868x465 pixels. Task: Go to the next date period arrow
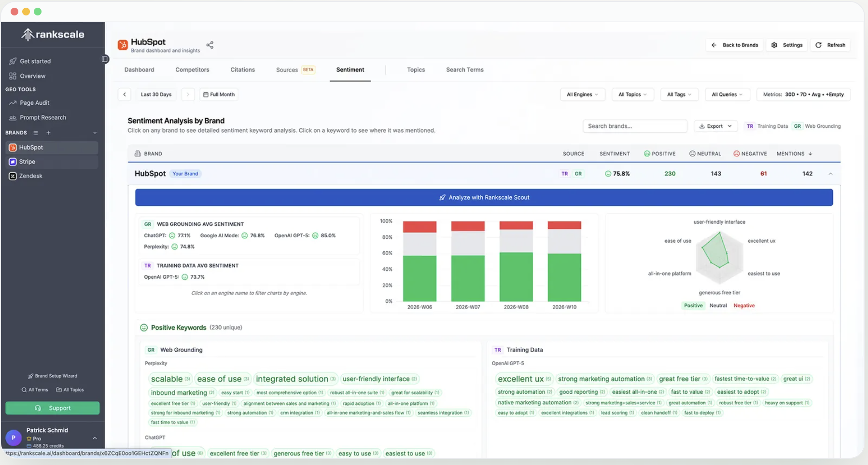pyautogui.click(x=188, y=95)
